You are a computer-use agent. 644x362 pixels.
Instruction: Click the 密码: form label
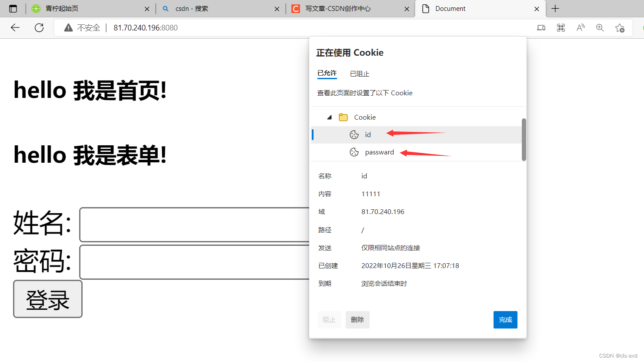tap(42, 261)
